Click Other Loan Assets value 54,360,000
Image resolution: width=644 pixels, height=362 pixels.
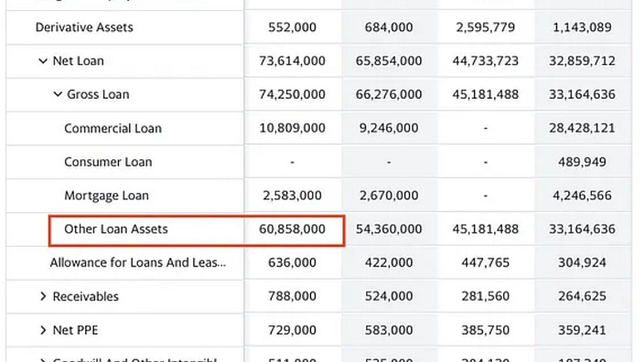389,229
